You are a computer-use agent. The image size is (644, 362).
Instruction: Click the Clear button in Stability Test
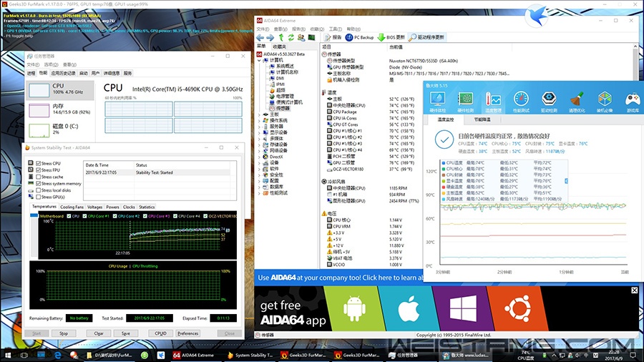tap(99, 333)
